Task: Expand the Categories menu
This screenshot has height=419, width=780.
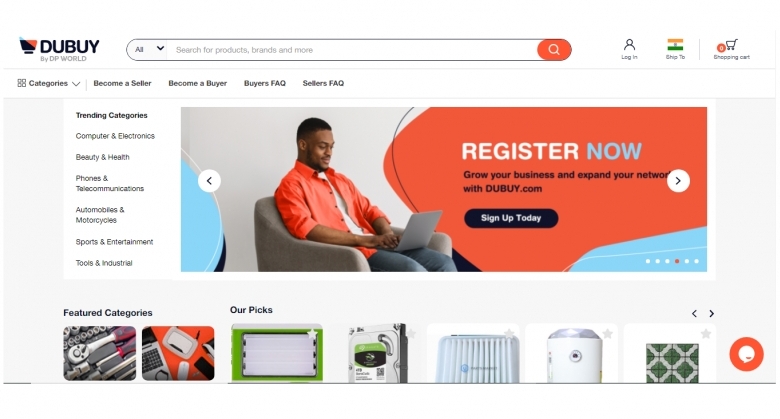Action: click(x=48, y=83)
